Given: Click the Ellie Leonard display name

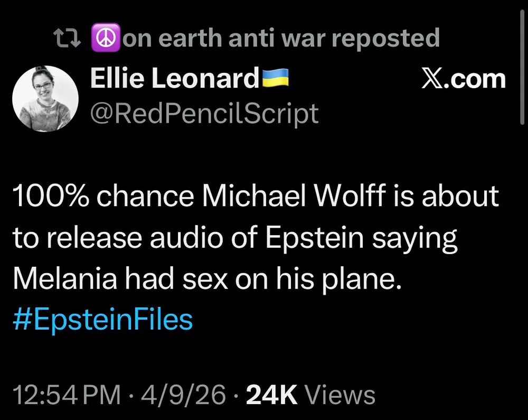Looking at the screenshot, I should click(174, 79).
